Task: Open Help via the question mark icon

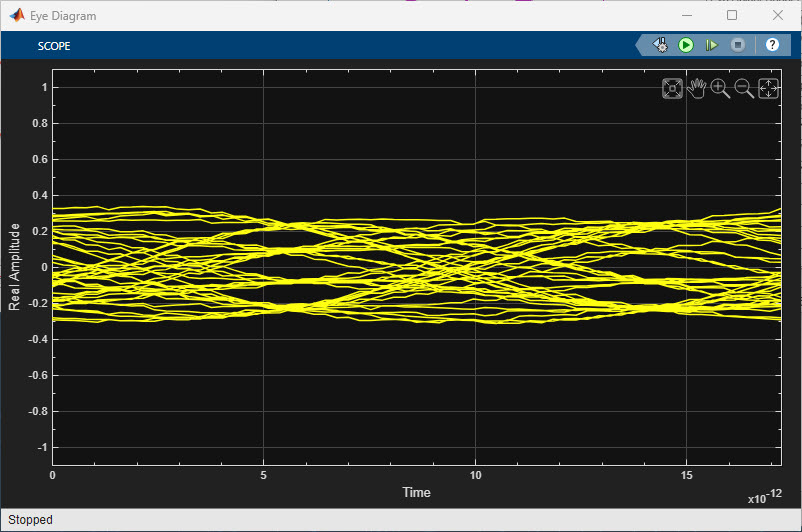Action: pyautogui.click(x=772, y=45)
